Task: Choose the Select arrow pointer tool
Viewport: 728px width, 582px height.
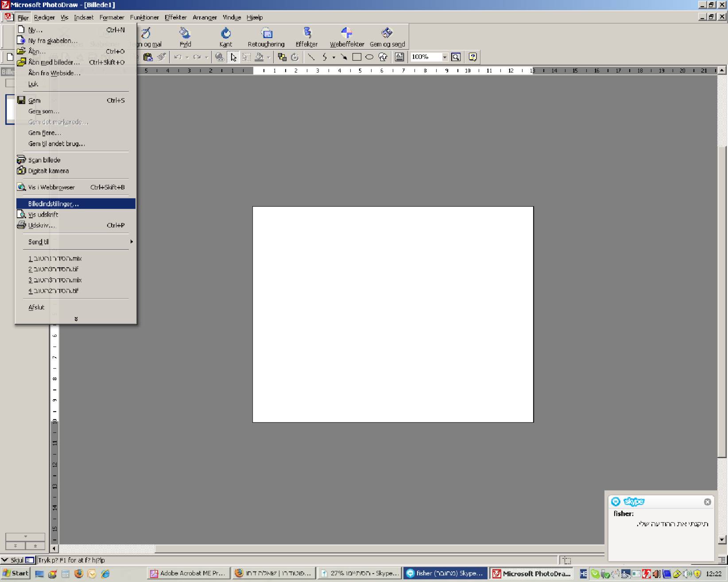Action: click(233, 57)
